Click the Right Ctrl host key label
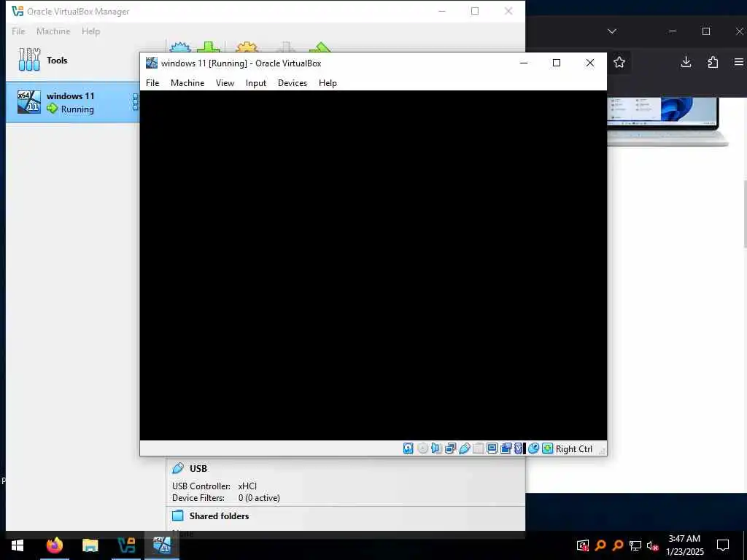 574,449
